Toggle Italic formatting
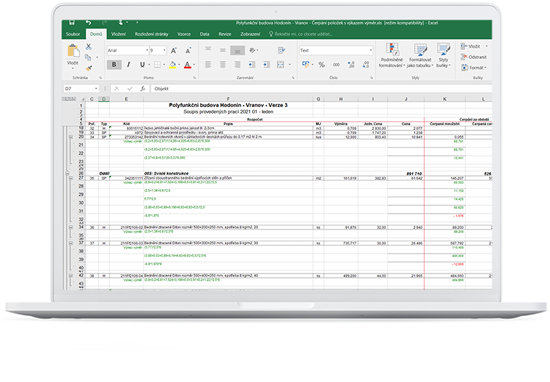Image resolution: width=550 pixels, height=382 pixels. [128, 65]
